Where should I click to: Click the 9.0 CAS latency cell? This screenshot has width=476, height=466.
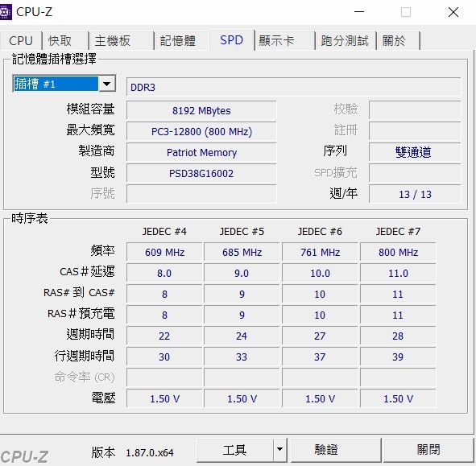pos(242,273)
